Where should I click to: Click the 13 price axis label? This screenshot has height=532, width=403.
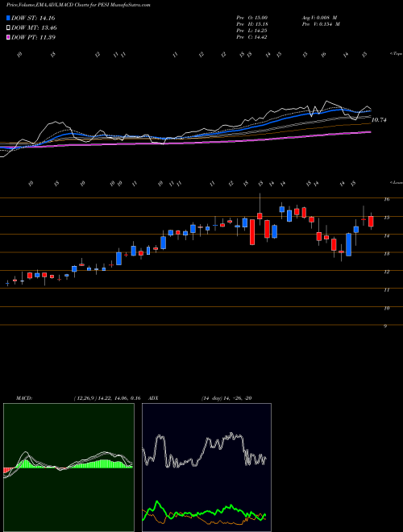coord(386,253)
